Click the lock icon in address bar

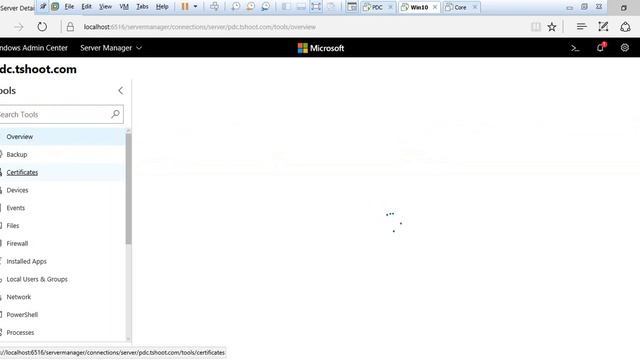click(x=70, y=27)
